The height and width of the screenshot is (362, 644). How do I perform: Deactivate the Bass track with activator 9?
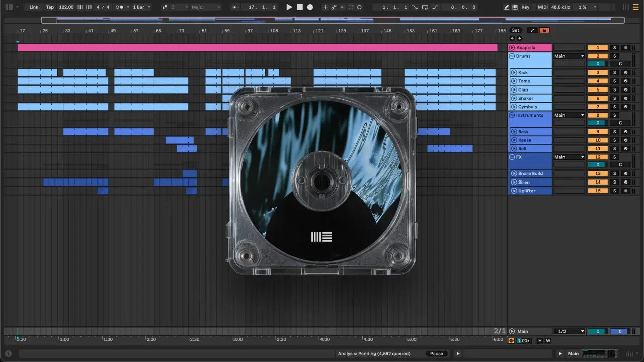click(598, 132)
